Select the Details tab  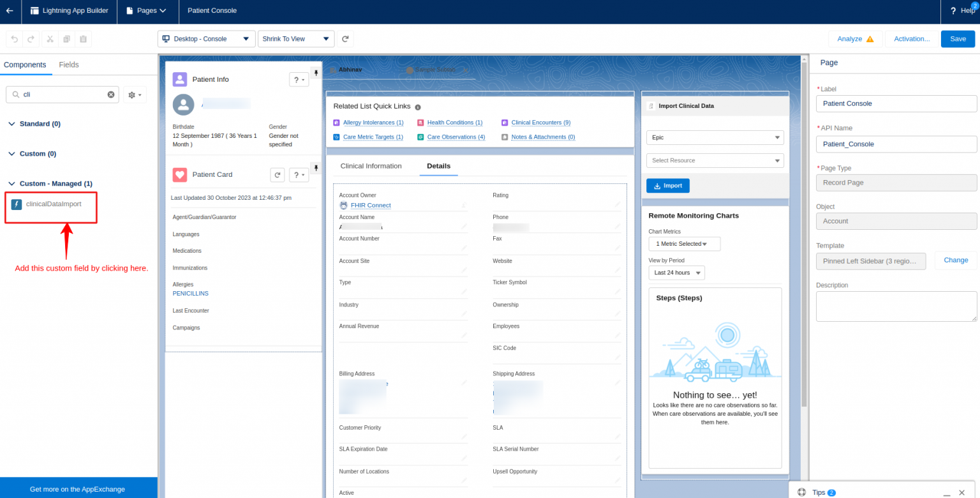tap(439, 166)
